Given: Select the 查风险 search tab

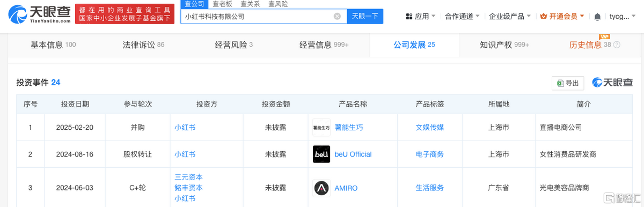Looking at the screenshot, I should (278, 4).
